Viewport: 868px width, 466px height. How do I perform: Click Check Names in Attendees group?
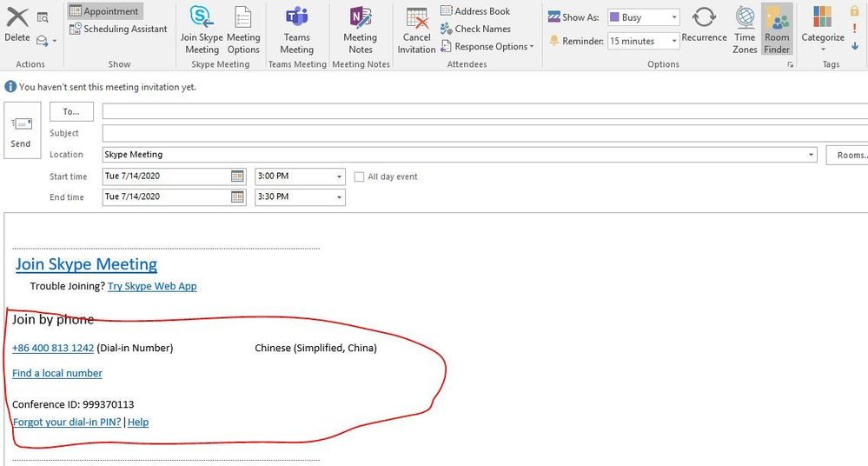pos(475,29)
